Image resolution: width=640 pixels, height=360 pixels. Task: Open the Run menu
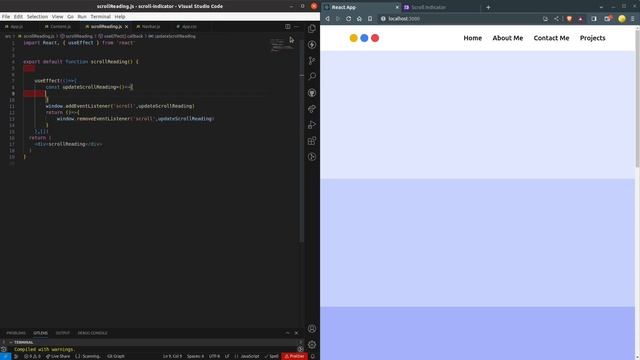82,17
